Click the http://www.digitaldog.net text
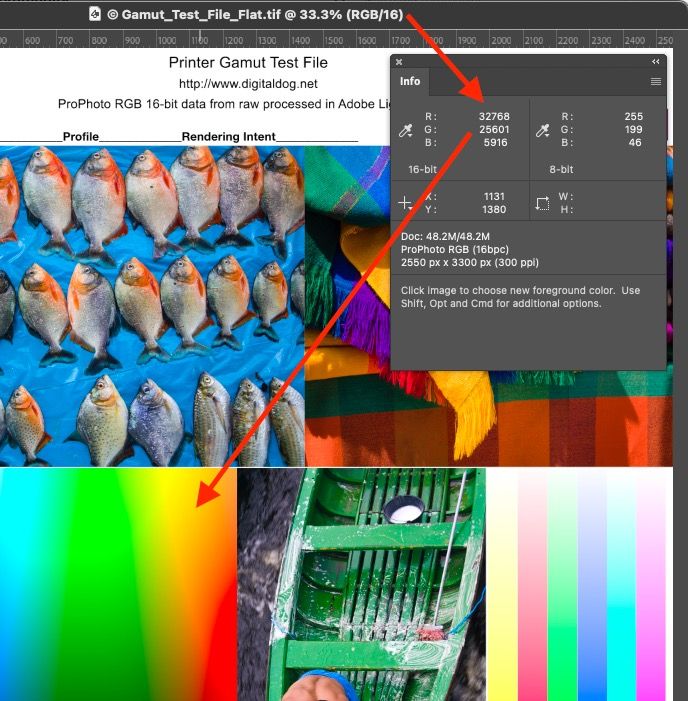688x701 pixels. click(x=248, y=84)
